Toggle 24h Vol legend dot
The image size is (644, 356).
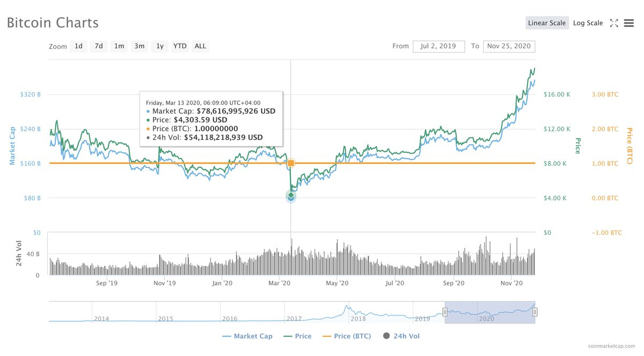[386, 336]
